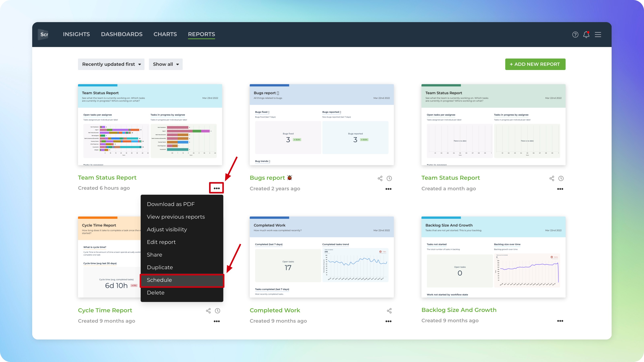Click share icon beside Bugs report
The width and height of the screenshot is (644, 362).
click(380, 178)
